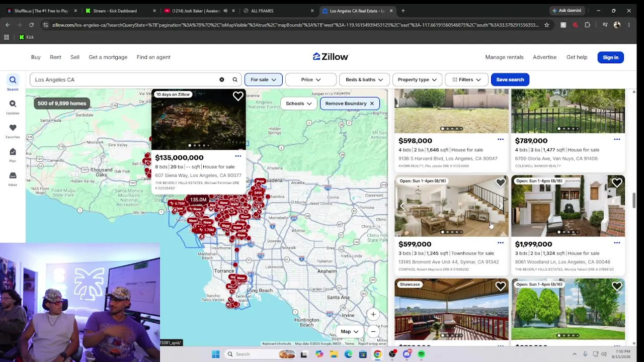Open more options for the $599,000 listing
This screenshot has width=644, height=362.
[501, 243]
